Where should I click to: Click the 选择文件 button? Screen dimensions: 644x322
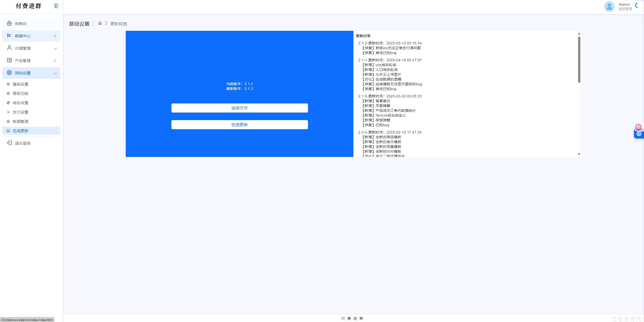point(239,108)
